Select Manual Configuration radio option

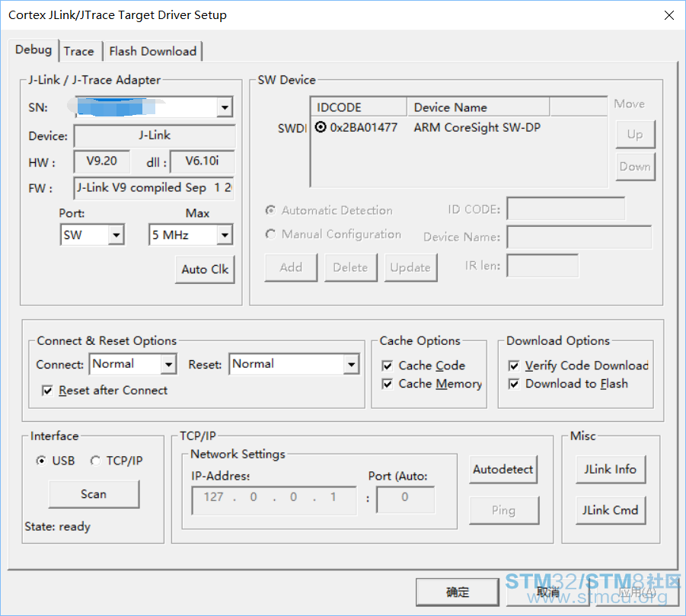271,234
